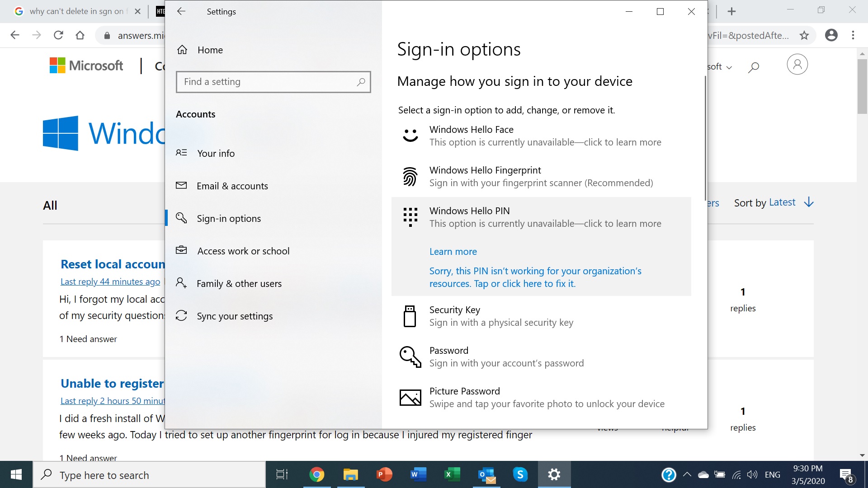Click the Picture Password image icon

[410, 398]
